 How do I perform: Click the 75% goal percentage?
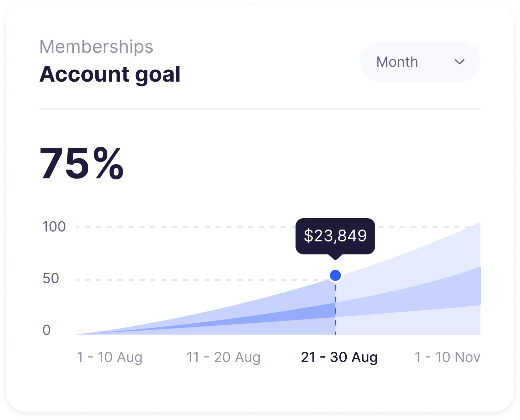82,164
